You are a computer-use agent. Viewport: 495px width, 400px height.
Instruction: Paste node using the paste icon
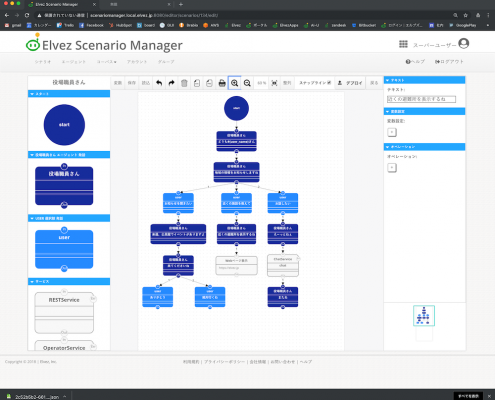[209, 83]
